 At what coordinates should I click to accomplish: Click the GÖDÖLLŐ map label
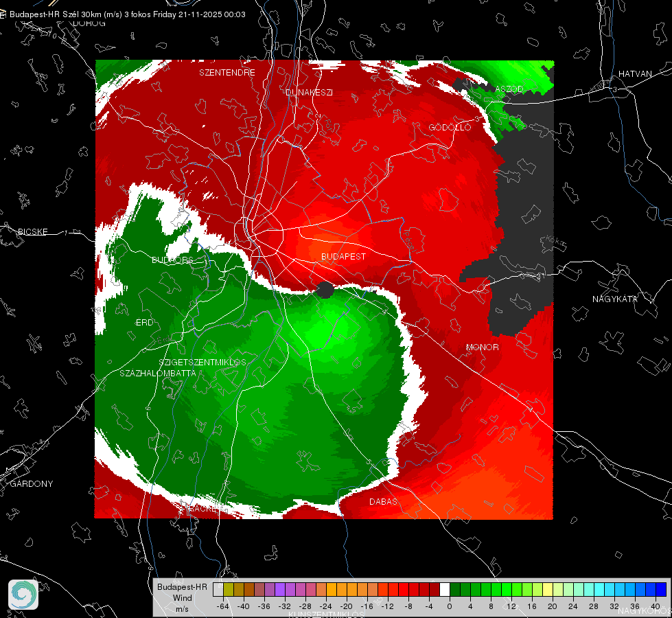(450, 127)
